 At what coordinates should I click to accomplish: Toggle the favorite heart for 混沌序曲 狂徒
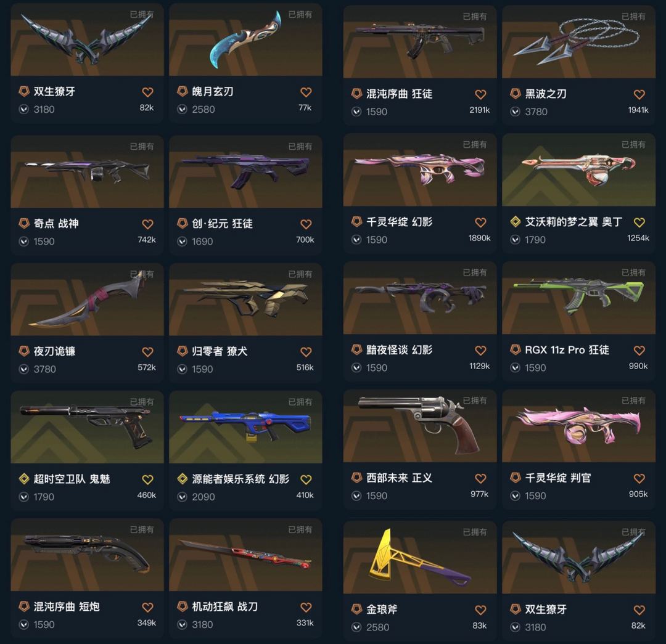pos(480,94)
